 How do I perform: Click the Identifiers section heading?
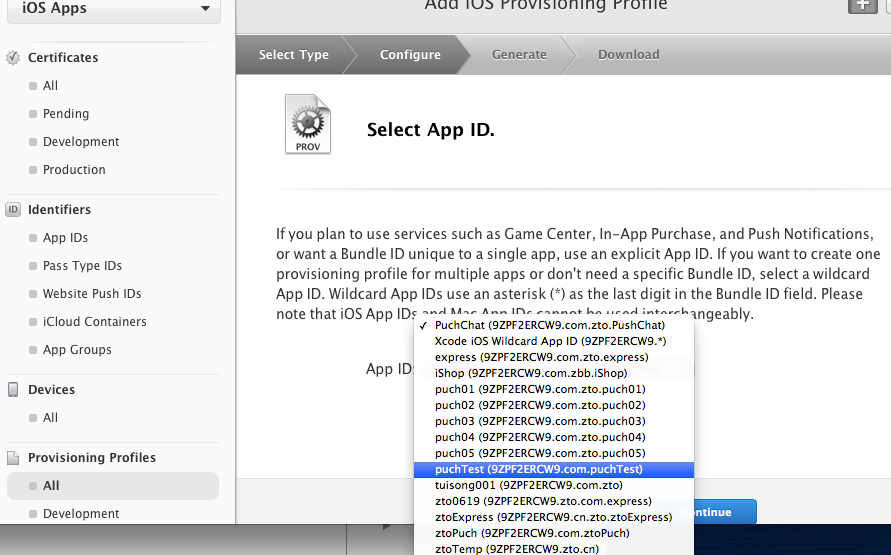click(x=59, y=210)
